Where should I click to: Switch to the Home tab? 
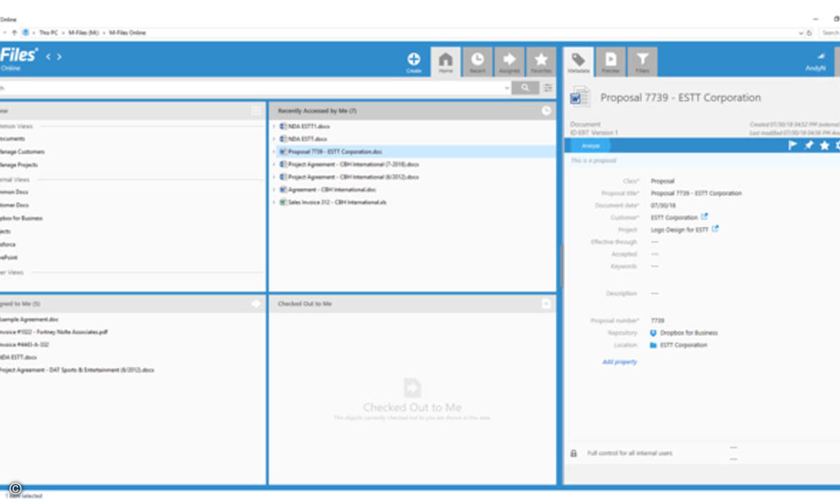446,62
